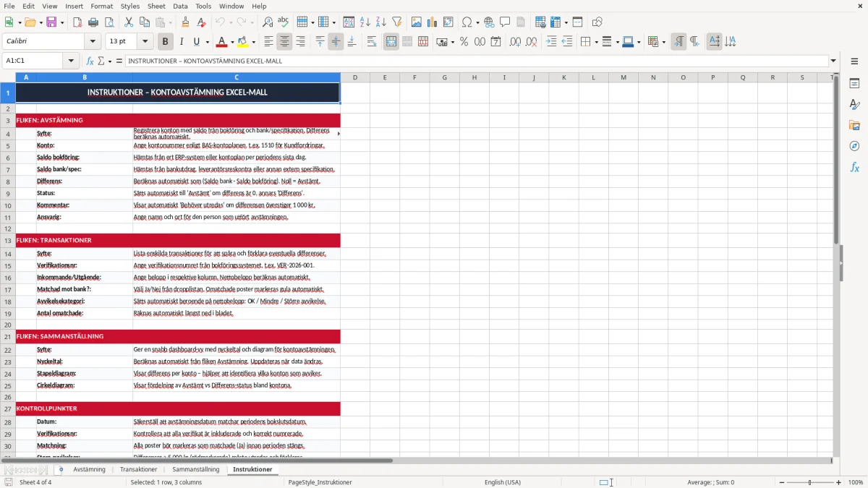The image size is (868, 488).
Task: Print the spreadsheet
Action: (93, 22)
